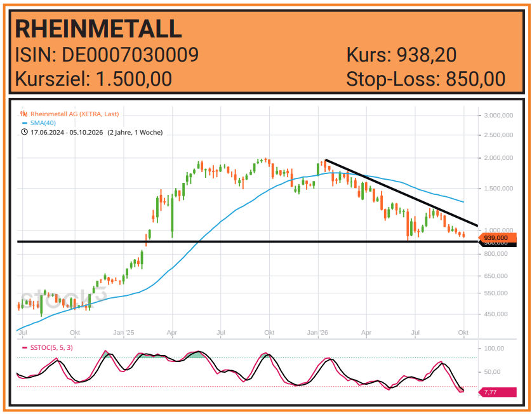Screen dimensions: 532x414
Task: Click the Jan '26 time axis label
Action: coord(317,333)
